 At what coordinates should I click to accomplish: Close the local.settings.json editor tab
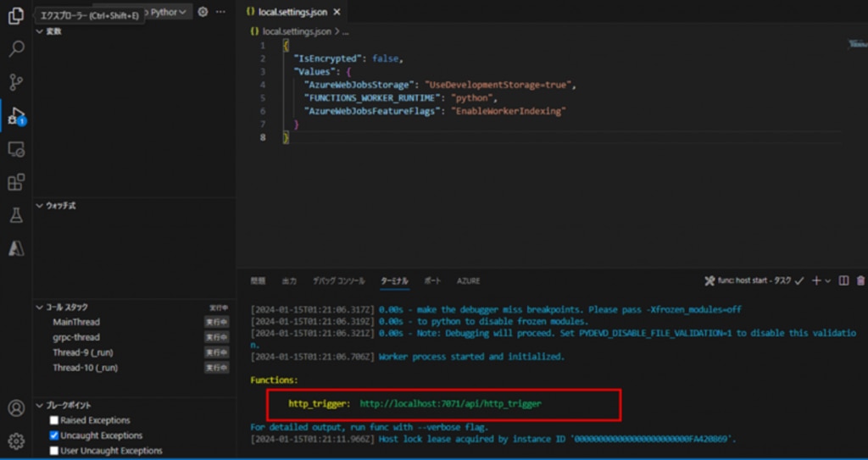(337, 12)
